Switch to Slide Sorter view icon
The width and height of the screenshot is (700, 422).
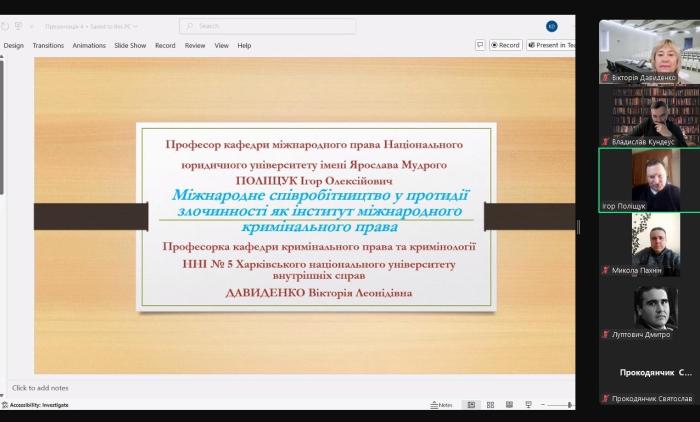pyautogui.click(x=490, y=405)
